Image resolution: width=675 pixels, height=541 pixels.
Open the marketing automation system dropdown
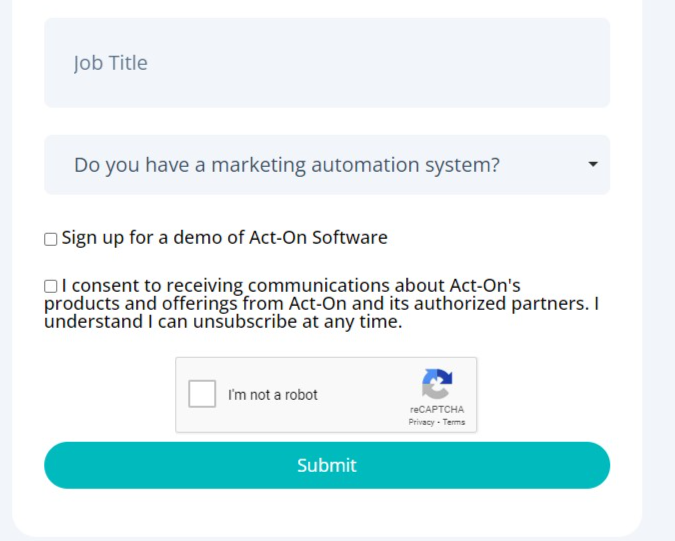[326, 165]
